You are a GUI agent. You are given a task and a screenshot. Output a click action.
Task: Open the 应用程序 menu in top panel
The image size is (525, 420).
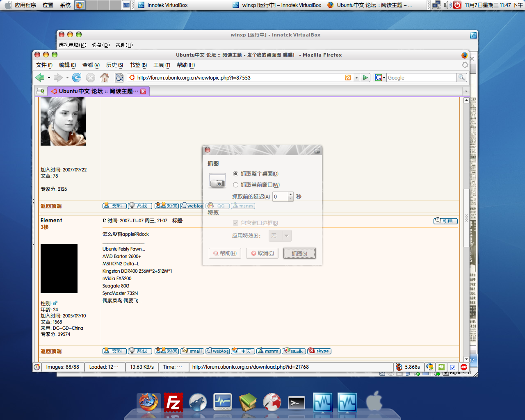pyautogui.click(x=25, y=5)
